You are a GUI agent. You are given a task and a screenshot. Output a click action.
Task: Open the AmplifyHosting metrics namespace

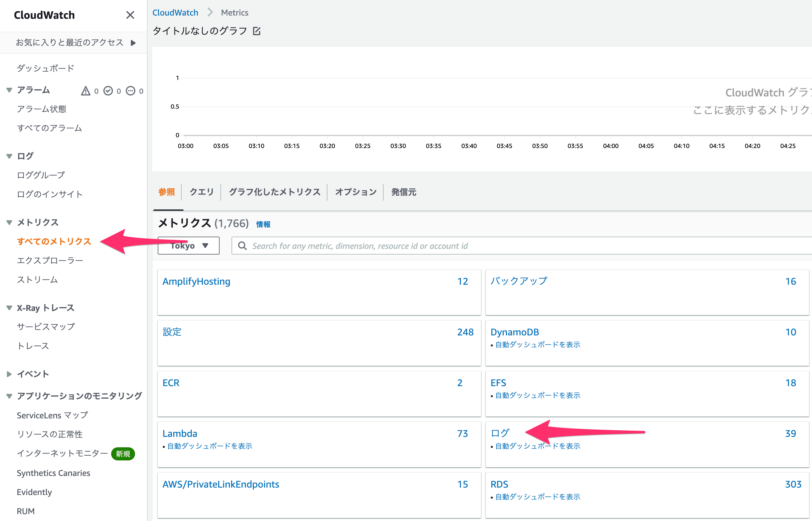pos(196,281)
